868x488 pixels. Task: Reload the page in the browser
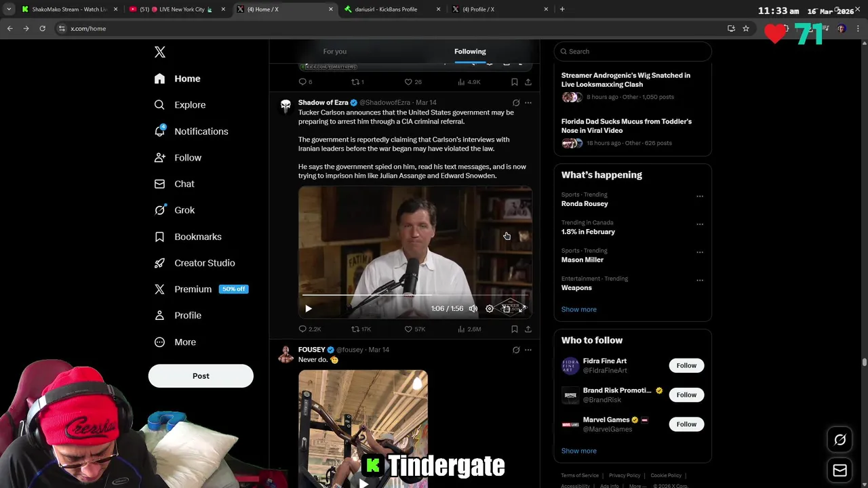click(x=42, y=28)
